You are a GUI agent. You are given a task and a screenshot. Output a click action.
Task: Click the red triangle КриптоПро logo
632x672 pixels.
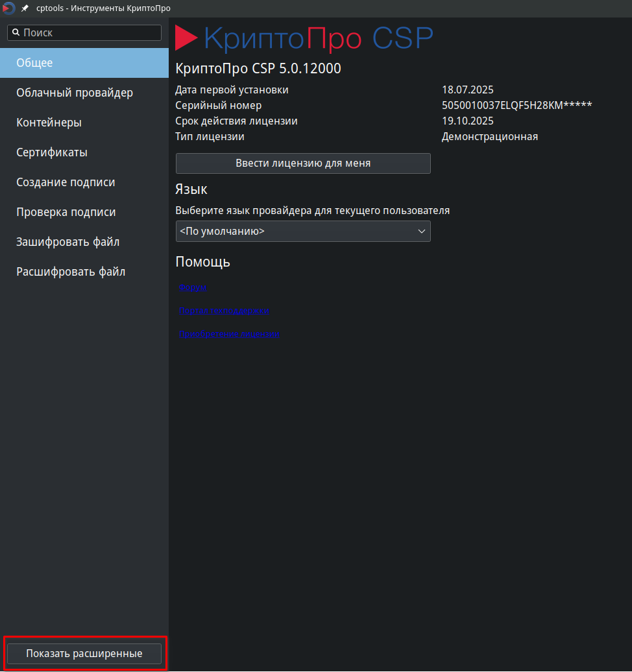[x=186, y=38]
